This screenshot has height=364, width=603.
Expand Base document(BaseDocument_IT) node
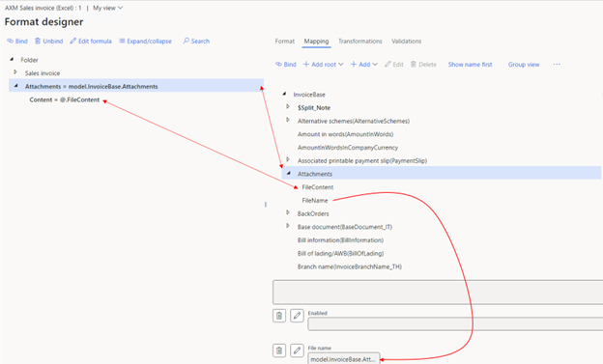tap(288, 226)
